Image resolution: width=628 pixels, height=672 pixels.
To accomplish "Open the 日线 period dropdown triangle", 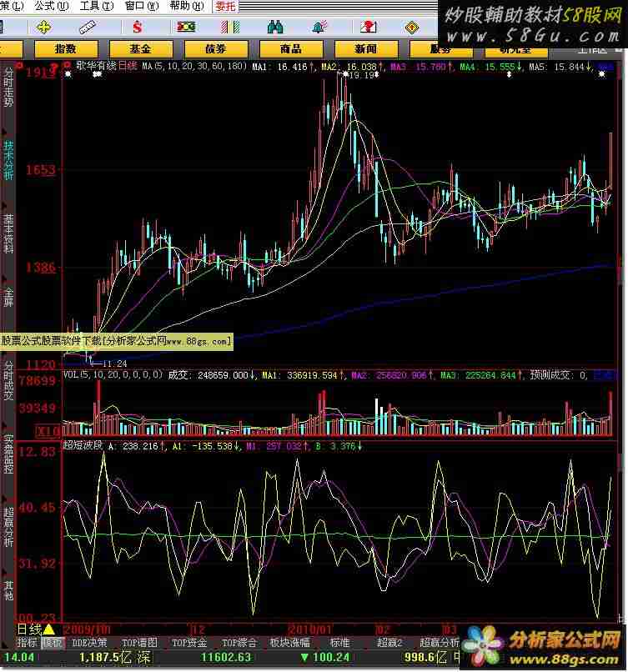I will click(49, 629).
